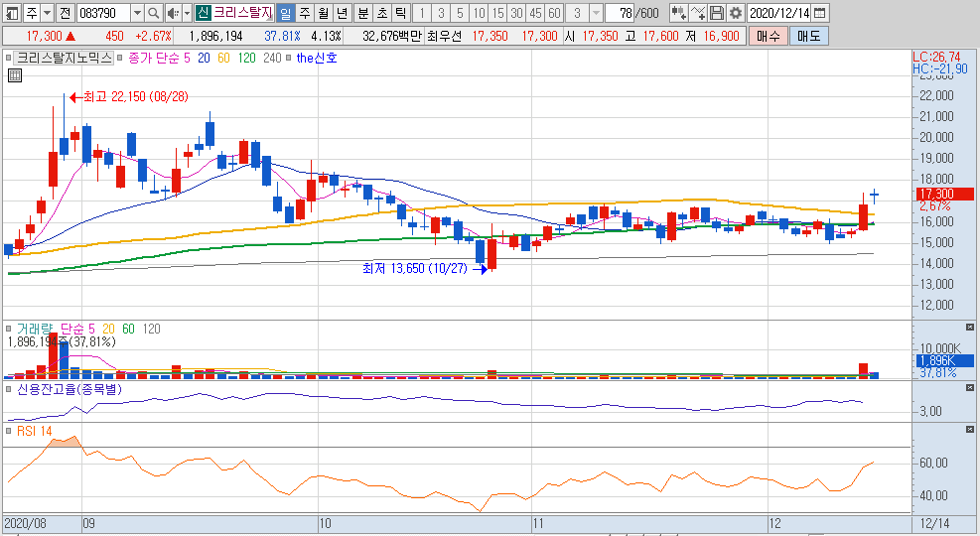Select weekly (주) chart period
This screenshot has height=536, width=980.
[305, 13]
